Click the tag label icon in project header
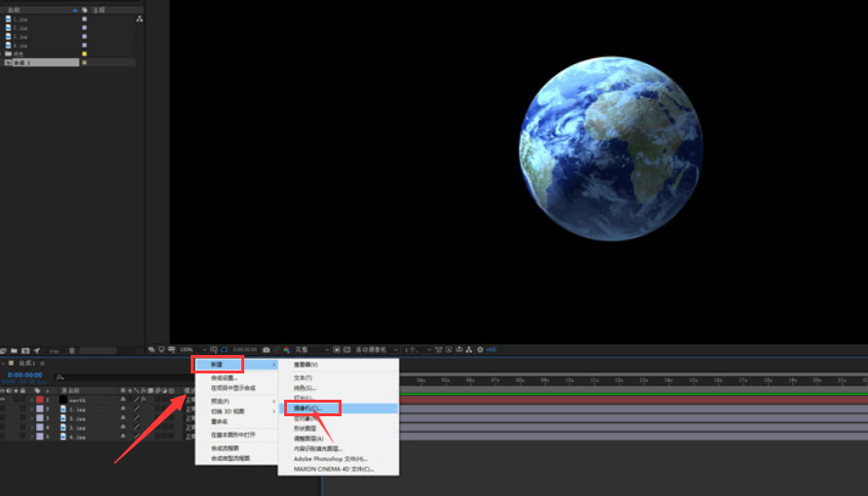The height and width of the screenshot is (496, 868). (83, 9)
